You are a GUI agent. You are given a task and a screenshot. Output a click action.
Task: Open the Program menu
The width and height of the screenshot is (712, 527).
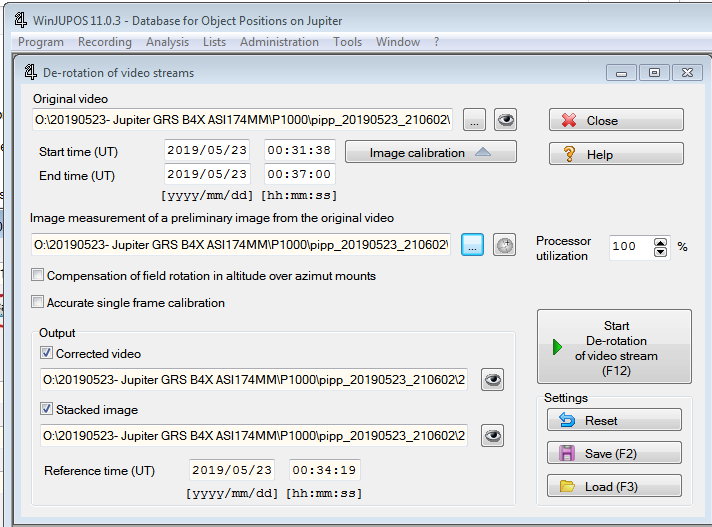41,42
